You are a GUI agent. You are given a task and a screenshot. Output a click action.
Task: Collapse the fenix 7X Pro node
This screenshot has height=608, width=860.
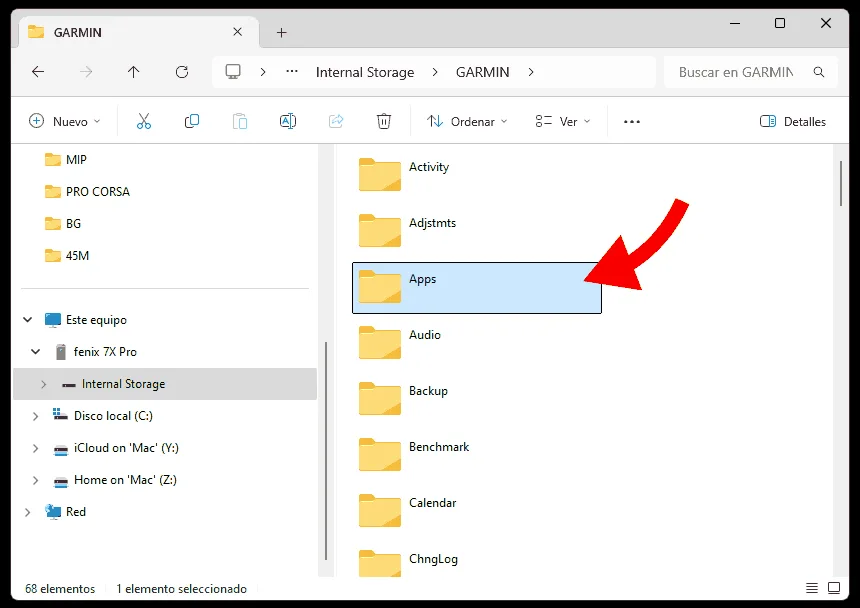coord(36,351)
